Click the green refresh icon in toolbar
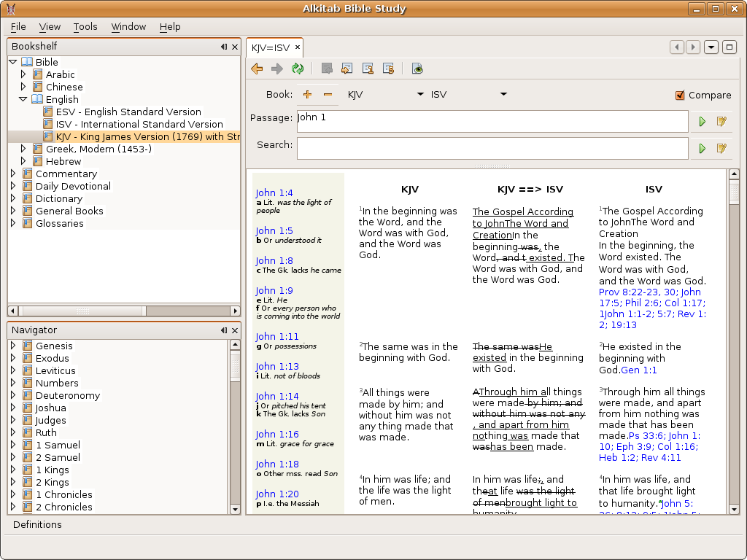This screenshot has width=747, height=560. pos(298,69)
